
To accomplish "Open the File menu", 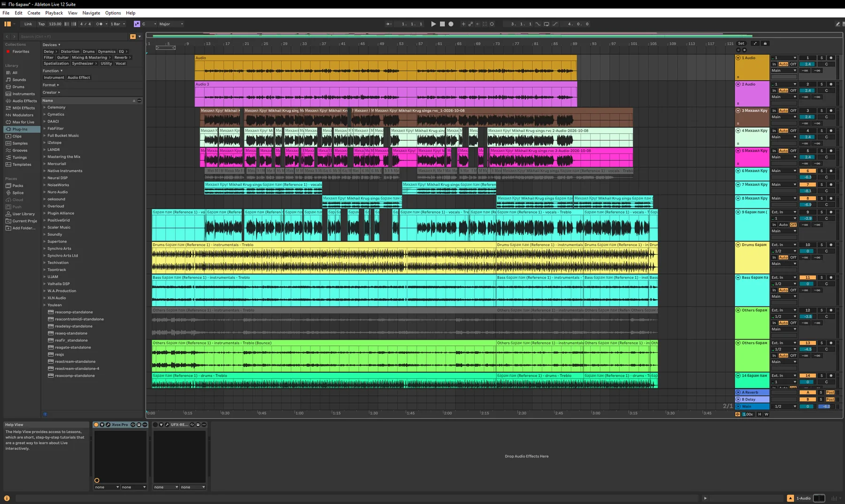I will (6, 13).
